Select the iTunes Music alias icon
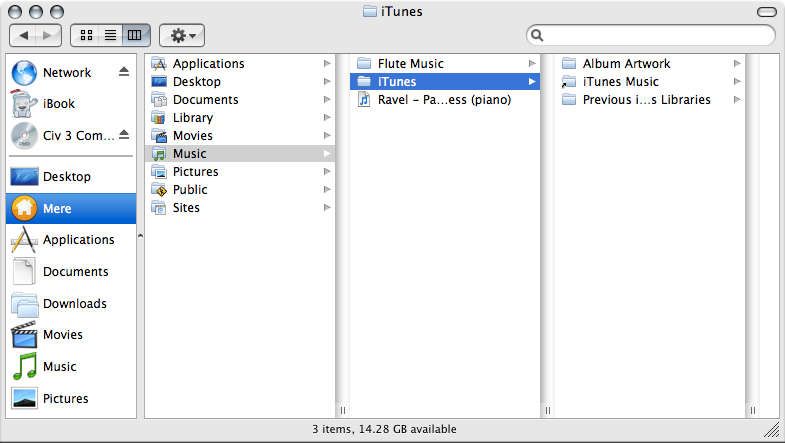Screen dimensions: 785x443 click(x=569, y=82)
